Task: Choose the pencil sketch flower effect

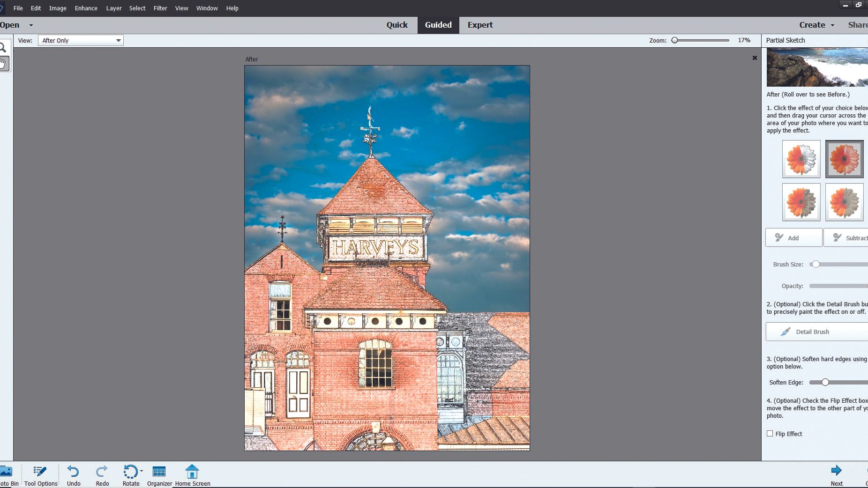Action: click(x=801, y=159)
